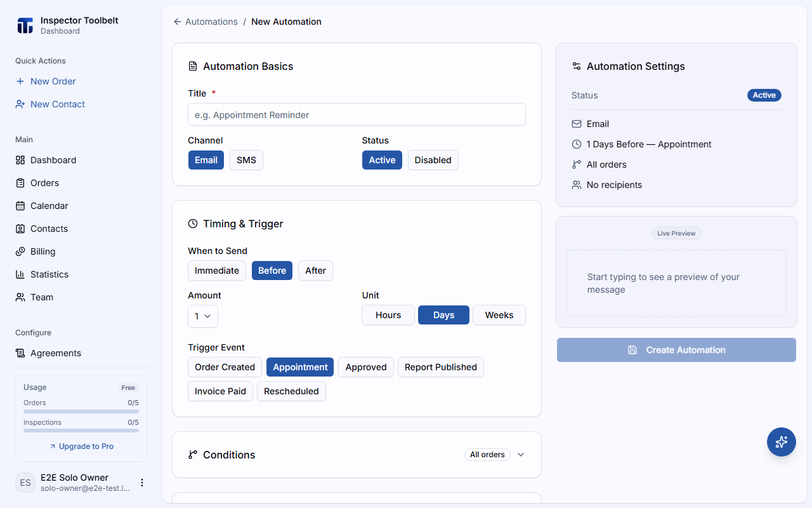Click the Statistics bar chart icon
The image size is (812, 508).
pyautogui.click(x=20, y=274)
